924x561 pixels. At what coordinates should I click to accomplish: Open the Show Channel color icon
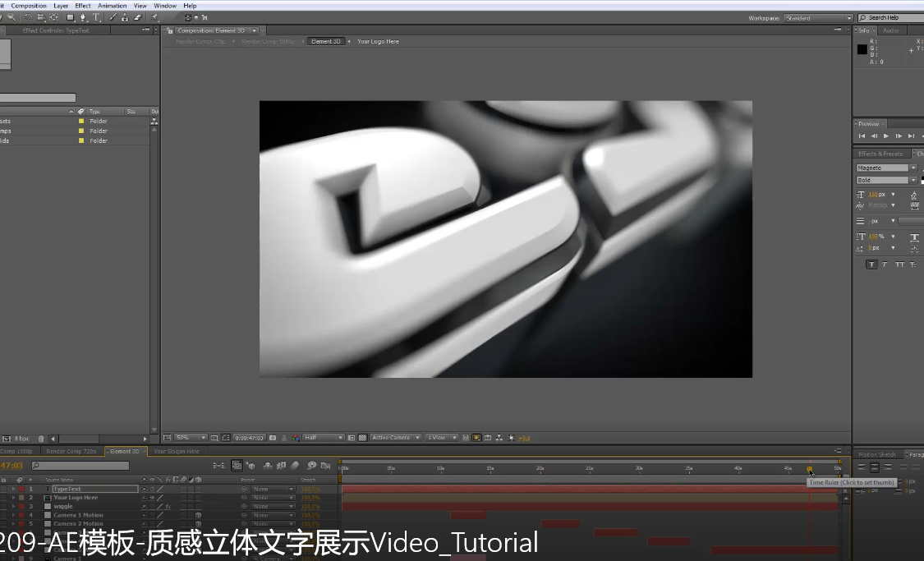pos(295,438)
